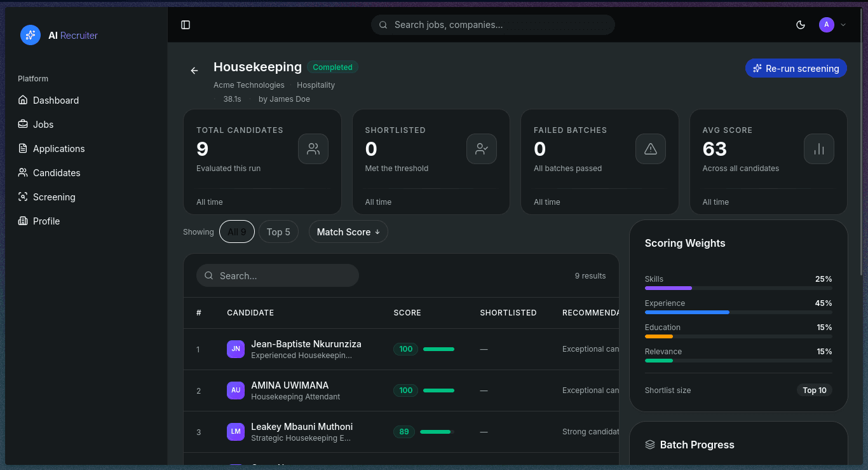This screenshot has height=470, width=868.
Task: Toggle the sidebar panel icon
Action: (186, 25)
